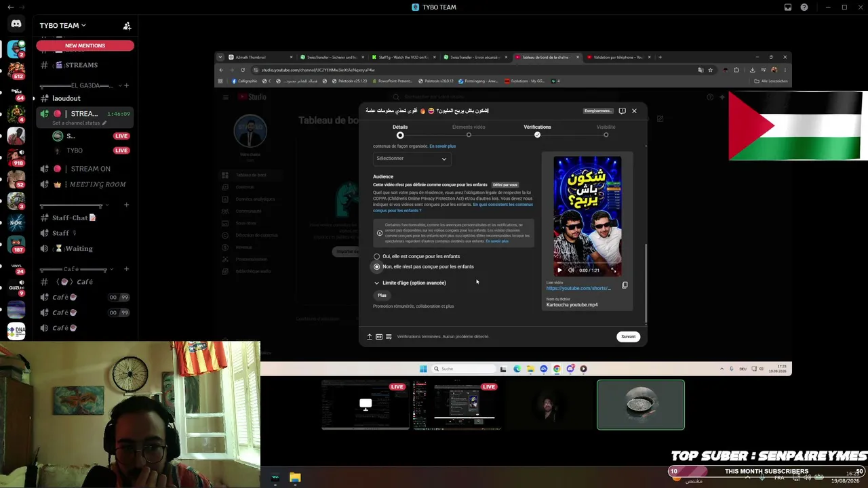The height and width of the screenshot is (488, 868).
Task: Join the STREAM ON voice channel
Action: pos(85,169)
